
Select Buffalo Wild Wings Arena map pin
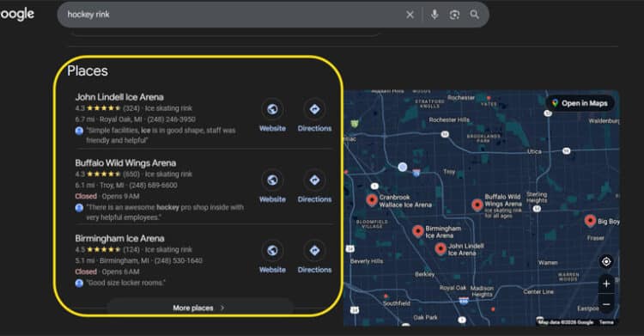pos(477,205)
